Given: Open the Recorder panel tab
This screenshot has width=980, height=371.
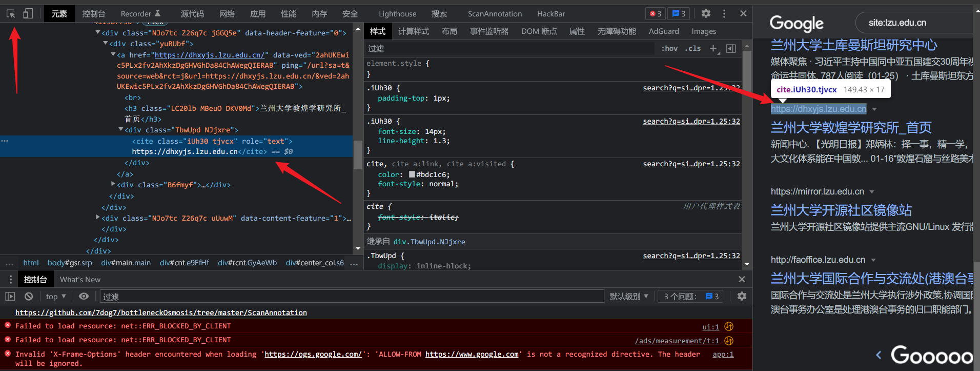Looking at the screenshot, I should 140,14.
